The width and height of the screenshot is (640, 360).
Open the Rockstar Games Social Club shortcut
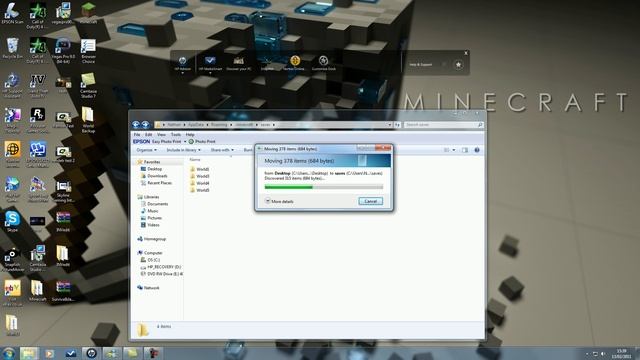tap(38, 119)
